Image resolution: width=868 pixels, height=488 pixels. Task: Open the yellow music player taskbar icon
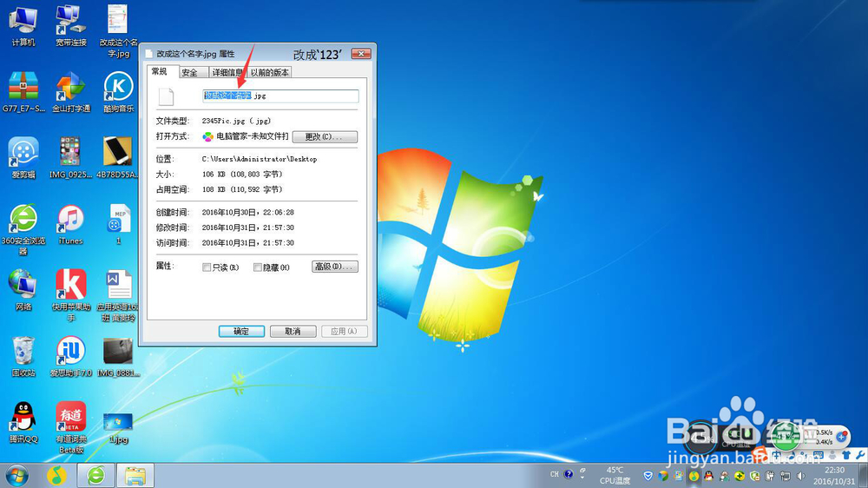[x=56, y=475]
